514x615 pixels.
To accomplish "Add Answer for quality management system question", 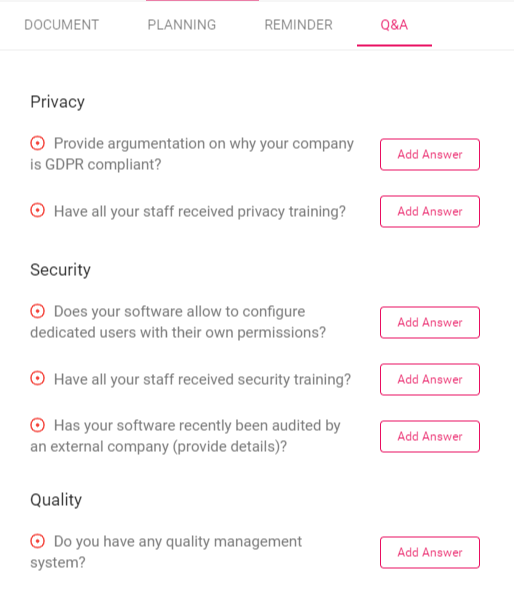I will click(430, 552).
